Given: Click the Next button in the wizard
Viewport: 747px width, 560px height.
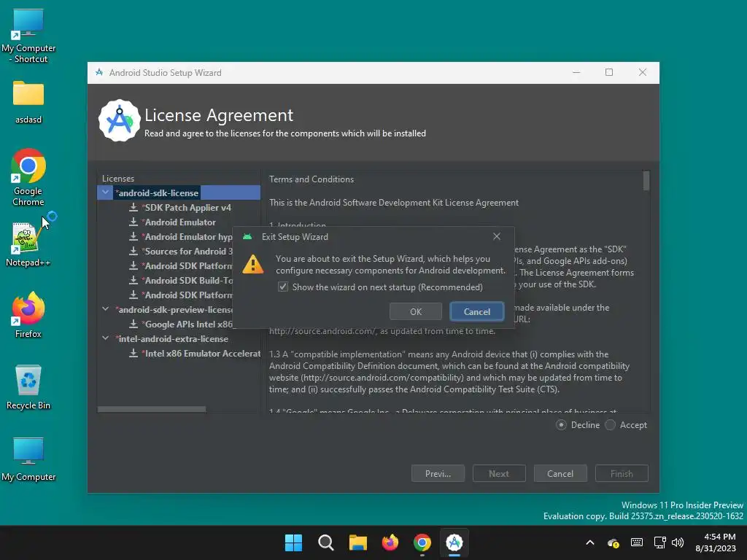Looking at the screenshot, I should [499, 473].
